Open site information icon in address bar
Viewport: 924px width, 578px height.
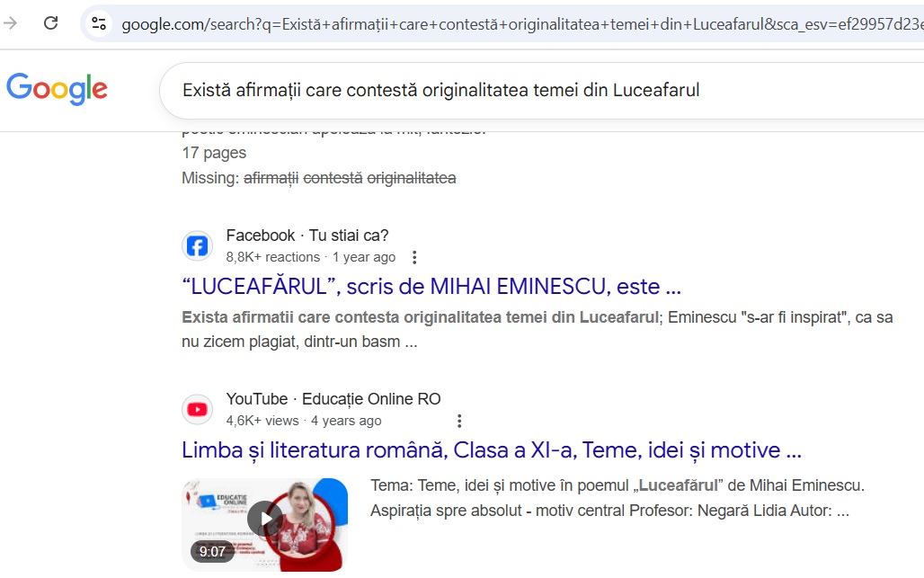coord(98,23)
